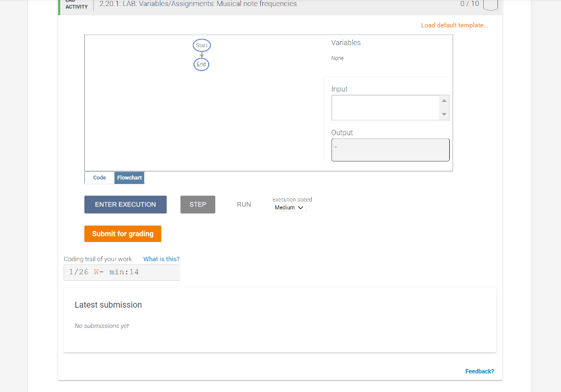Open the What is this? link
This screenshot has height=392, width=561.
click(162, 259)
